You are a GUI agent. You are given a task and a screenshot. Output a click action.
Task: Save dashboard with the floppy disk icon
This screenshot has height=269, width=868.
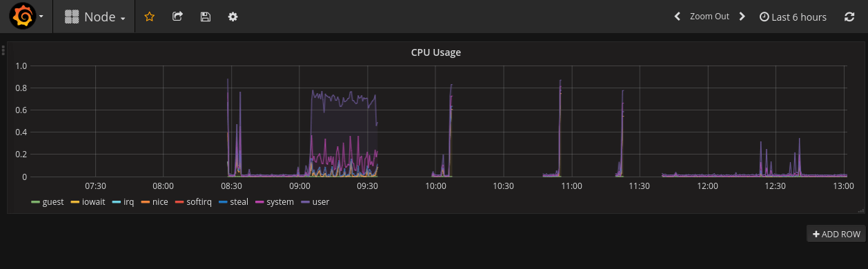[x=205, y=17]
